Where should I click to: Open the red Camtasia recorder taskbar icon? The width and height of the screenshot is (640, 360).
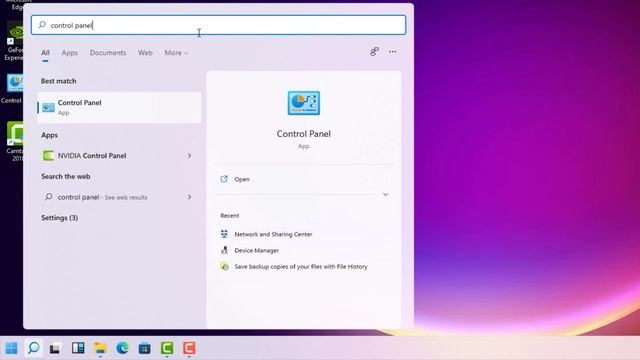coord(189,348)
